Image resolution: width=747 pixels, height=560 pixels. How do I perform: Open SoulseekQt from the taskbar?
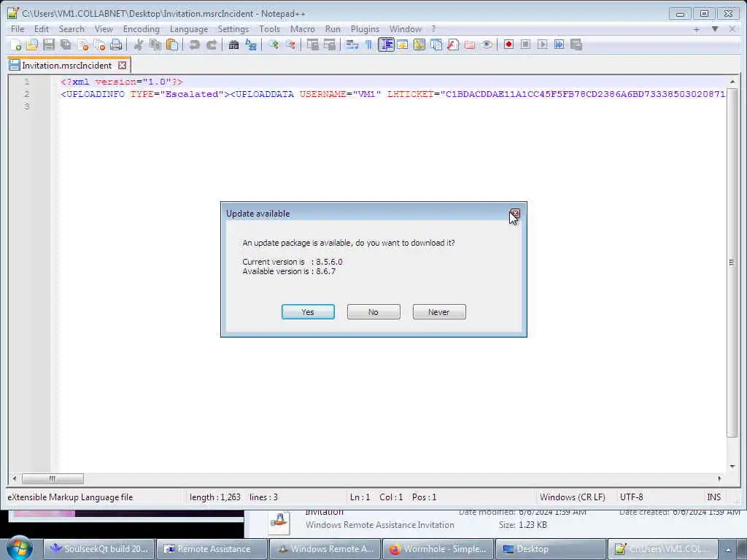coord(99,549)
